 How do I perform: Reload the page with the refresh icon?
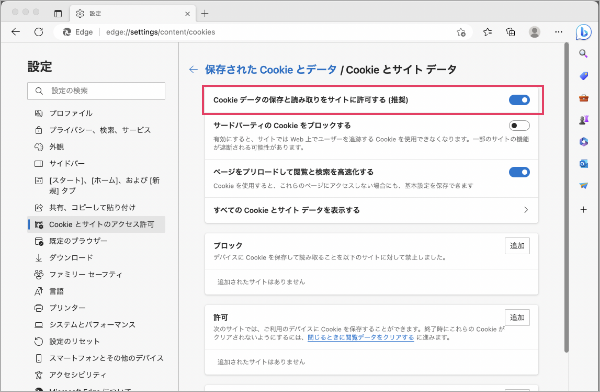[39, 32]
